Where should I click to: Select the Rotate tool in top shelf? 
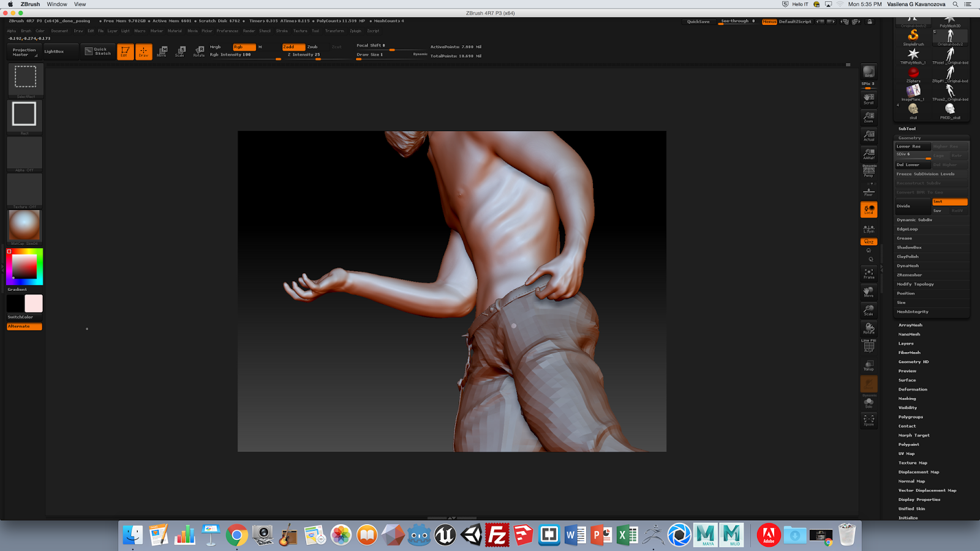pyautogui.click(x=199, y=51)
